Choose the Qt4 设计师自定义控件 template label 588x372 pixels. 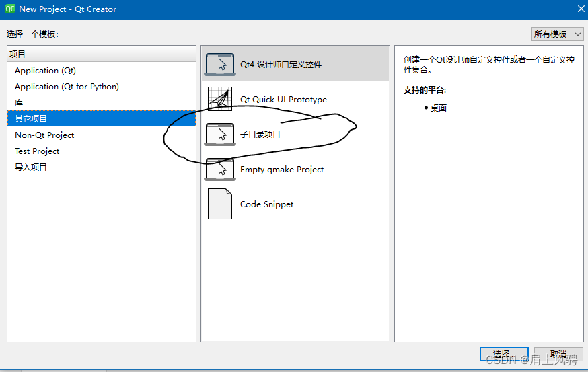[x=281, y=65]
